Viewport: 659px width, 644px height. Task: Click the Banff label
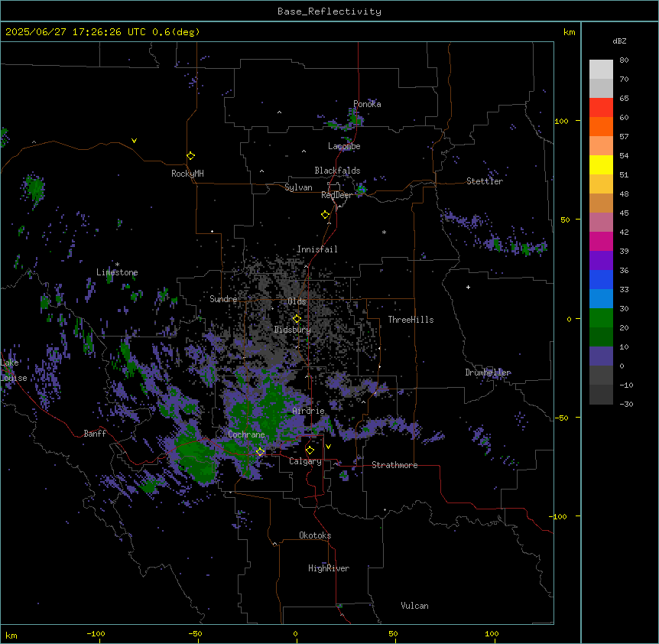[x=95, y=434]
